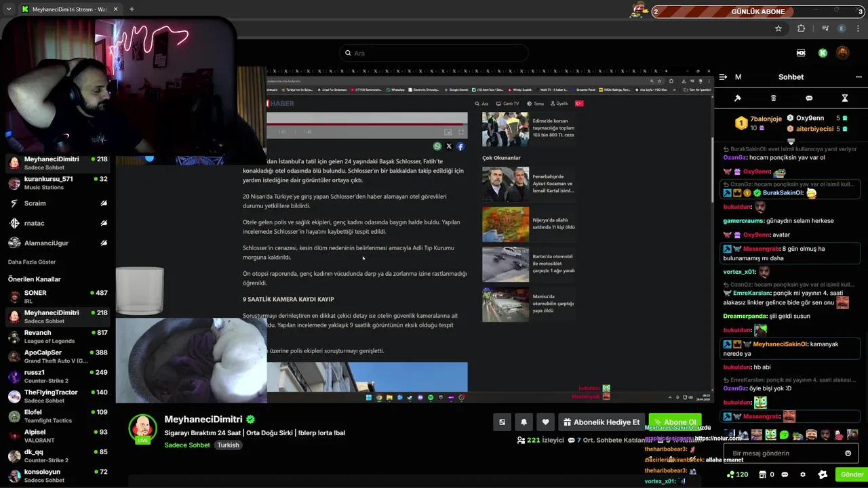Open chat settings gear icon
The width and height of the screenshot is (868, 488).
point(803,474)
